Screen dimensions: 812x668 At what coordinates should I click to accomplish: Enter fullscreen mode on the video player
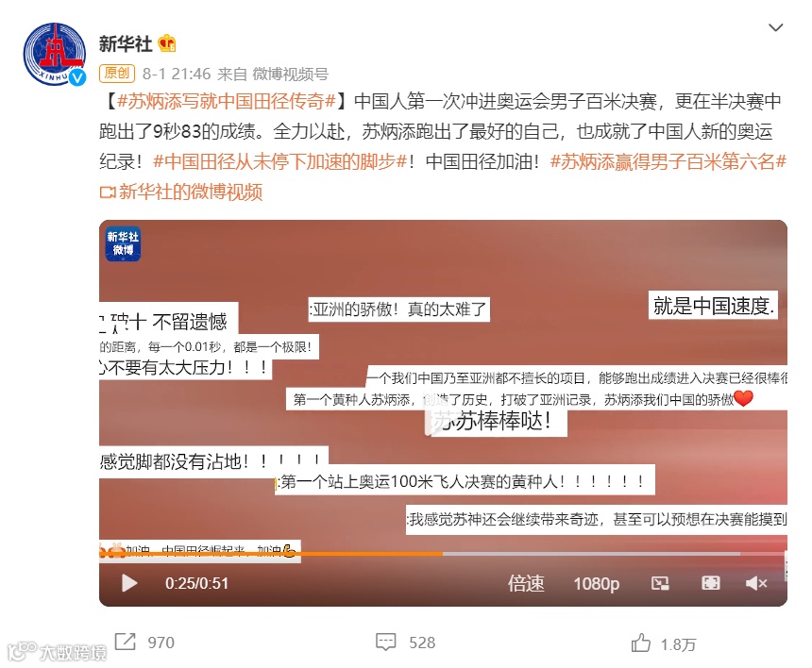[x=710, y=583]
